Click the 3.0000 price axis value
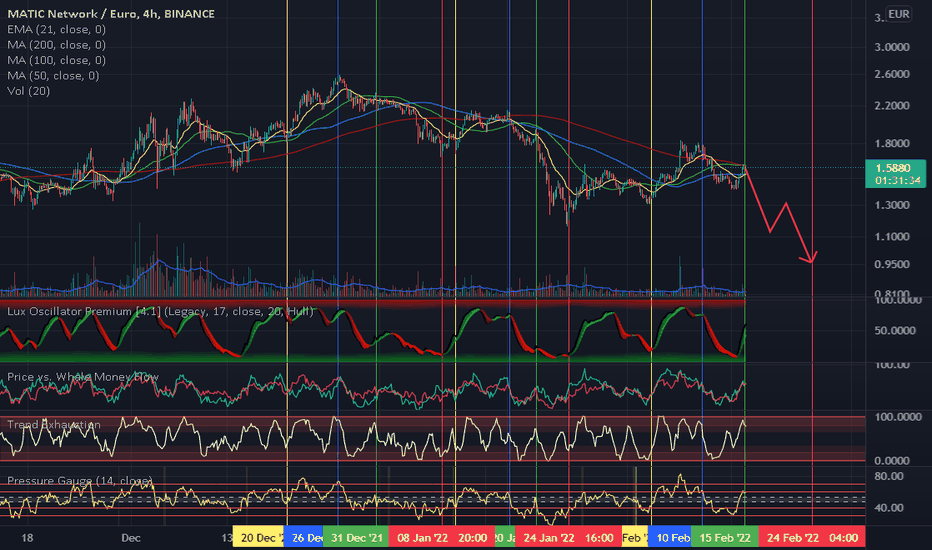The width and height of the screenshot is (932, 550). (x=892, y=47)
